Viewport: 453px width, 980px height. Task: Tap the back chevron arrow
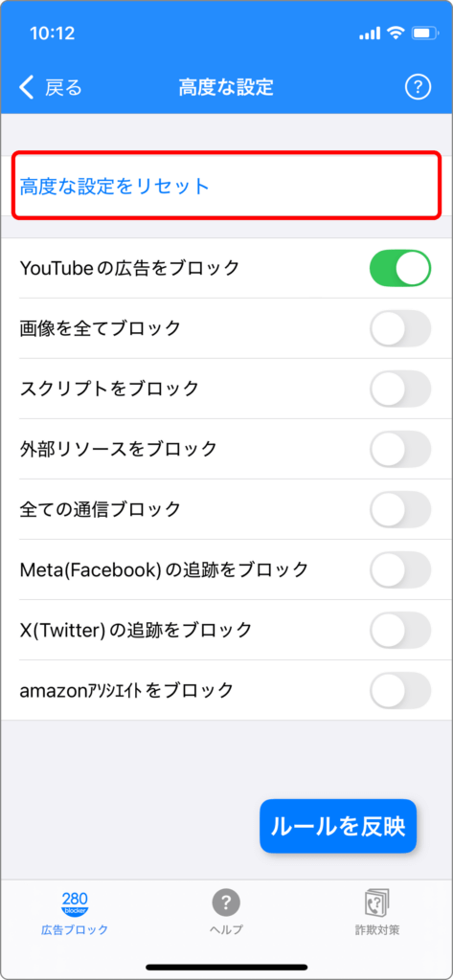pyautogui.click(x=26, y=87)
